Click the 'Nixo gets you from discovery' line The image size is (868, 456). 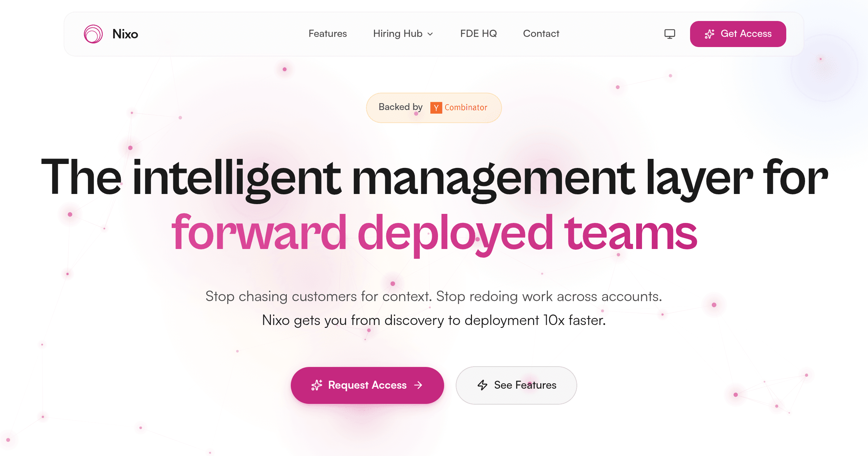(434, 320)
